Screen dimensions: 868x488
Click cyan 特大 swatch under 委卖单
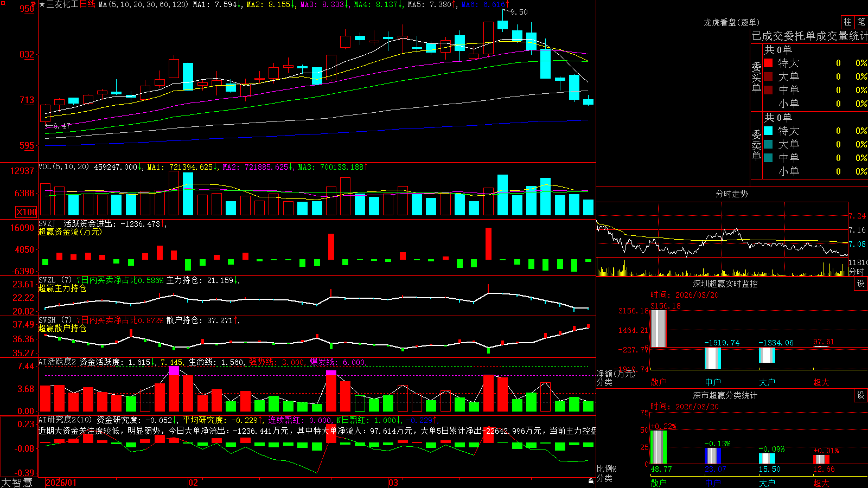click(x=768, y=131)
